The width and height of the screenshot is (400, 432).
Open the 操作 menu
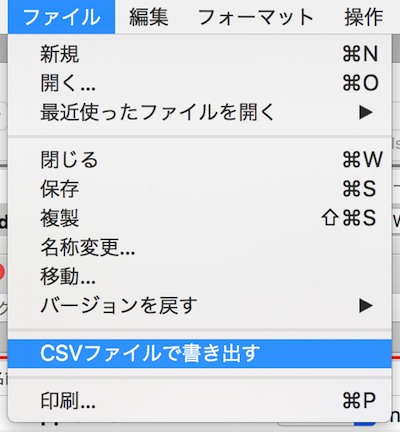(x=364, y=17)
